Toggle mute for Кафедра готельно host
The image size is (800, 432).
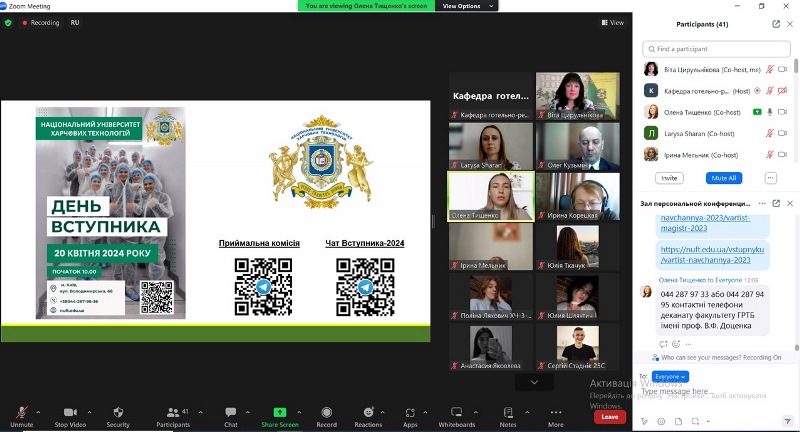[x=770, y=91]
